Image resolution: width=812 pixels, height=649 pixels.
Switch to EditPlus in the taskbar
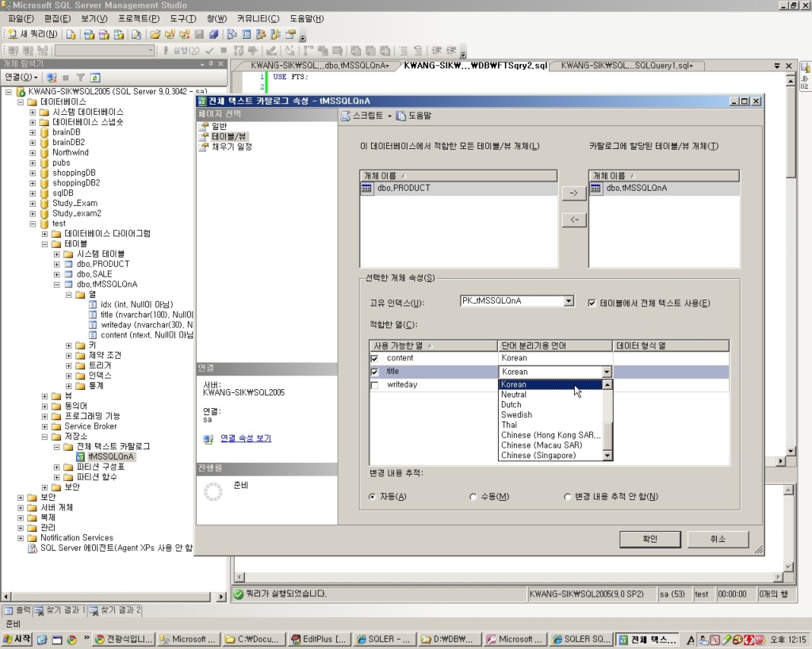[319, 639]
